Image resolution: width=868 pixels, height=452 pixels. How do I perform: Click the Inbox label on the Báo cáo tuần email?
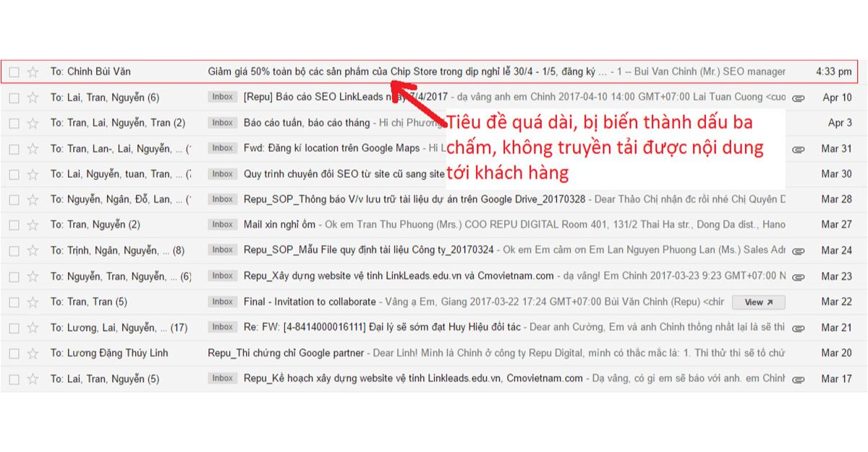coord(222,123)
